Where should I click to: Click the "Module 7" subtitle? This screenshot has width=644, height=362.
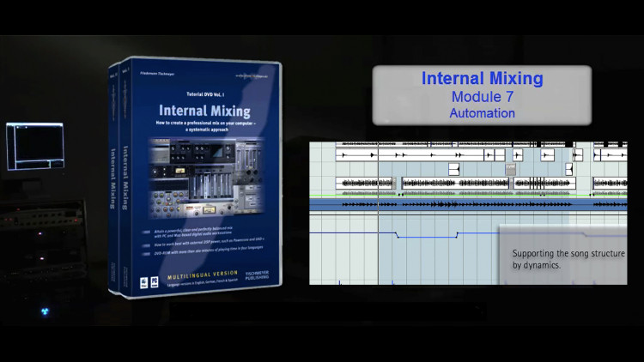(483, 97)
